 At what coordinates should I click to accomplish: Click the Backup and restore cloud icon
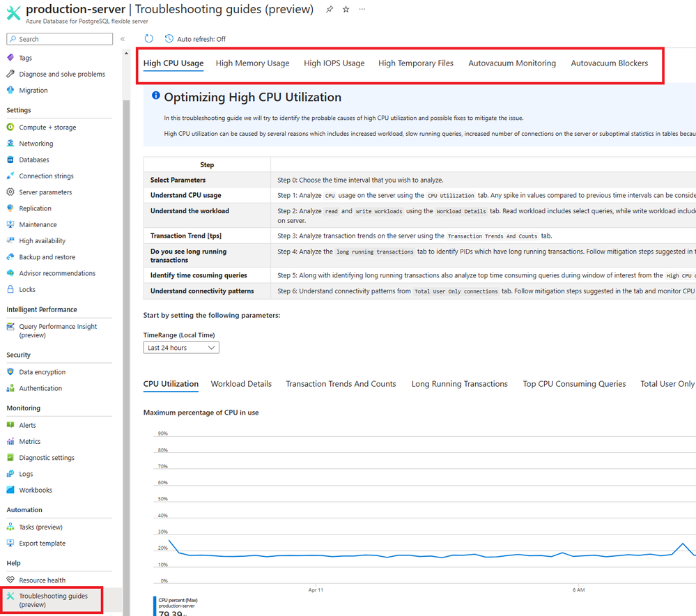pos(10,256)
